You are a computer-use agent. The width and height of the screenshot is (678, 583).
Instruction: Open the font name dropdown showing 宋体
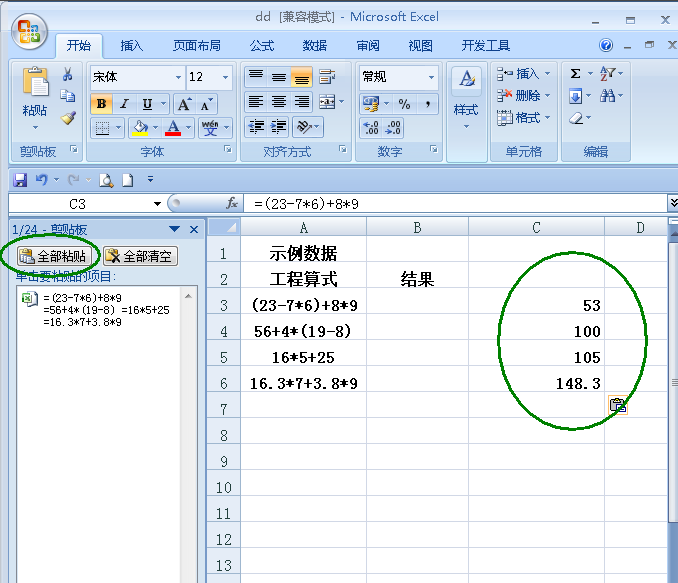(178, 77)
